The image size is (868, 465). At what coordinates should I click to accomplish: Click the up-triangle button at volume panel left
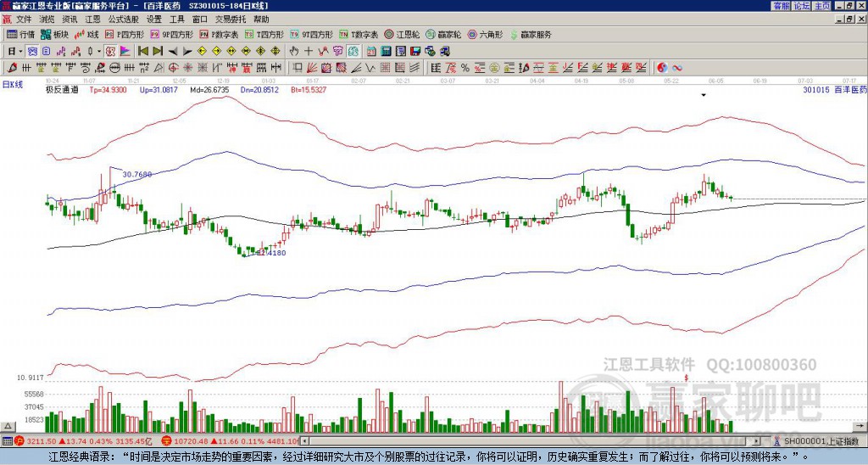pyautogui.click(x=8, y=426)
